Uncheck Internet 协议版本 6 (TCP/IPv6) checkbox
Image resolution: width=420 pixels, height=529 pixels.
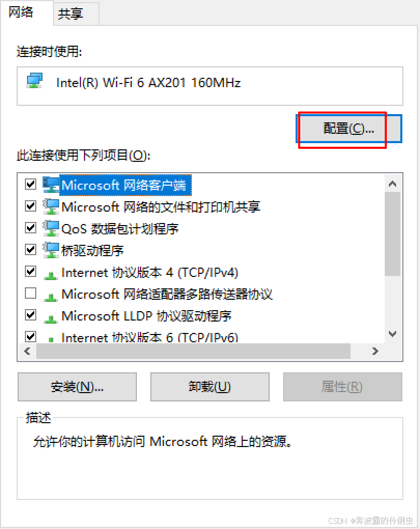[x=31, y=337]
